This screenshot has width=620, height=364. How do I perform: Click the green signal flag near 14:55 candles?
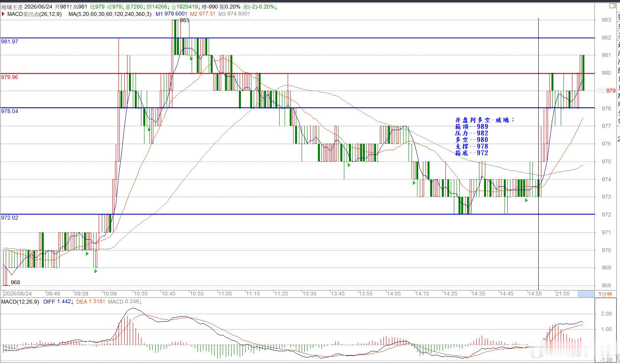(526, 200)
